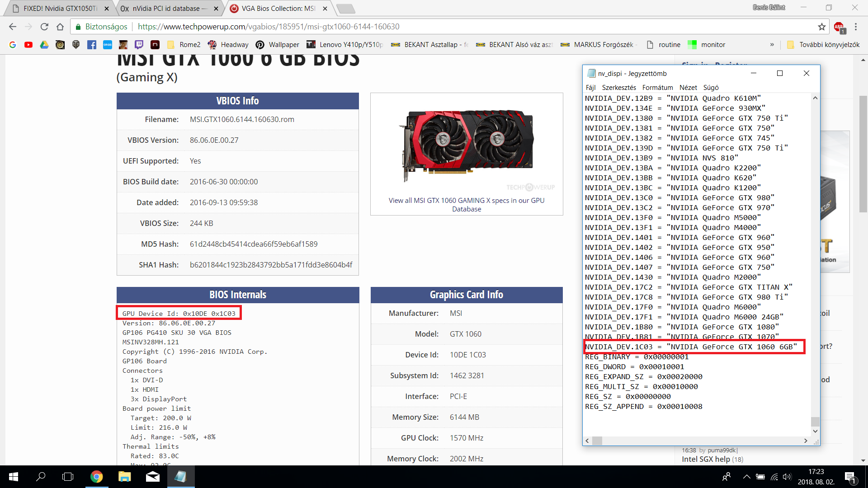Open the People icon in system tray

tap(726, 477)
